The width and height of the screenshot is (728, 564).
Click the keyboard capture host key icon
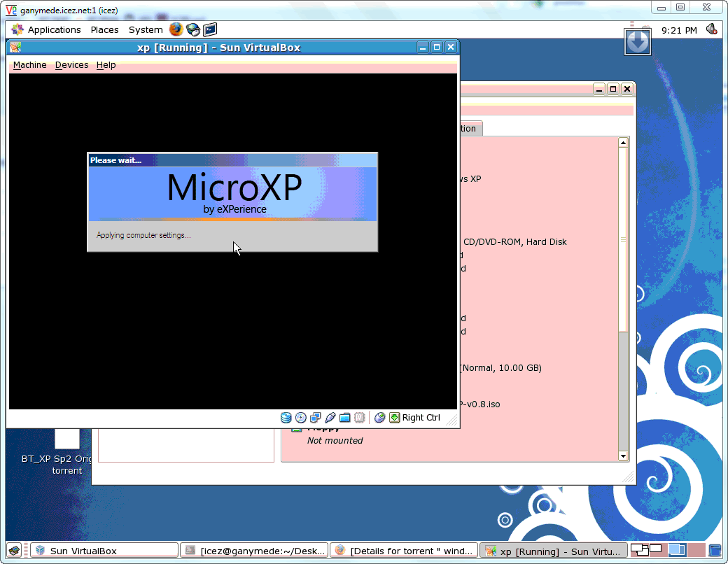click(395, 418)
